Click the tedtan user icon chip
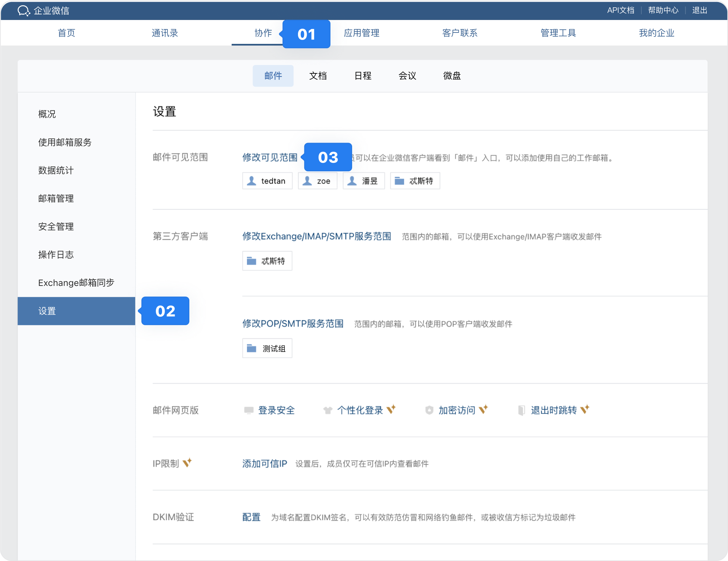Viewport: 728px width, 561px height. click(252, 181)
